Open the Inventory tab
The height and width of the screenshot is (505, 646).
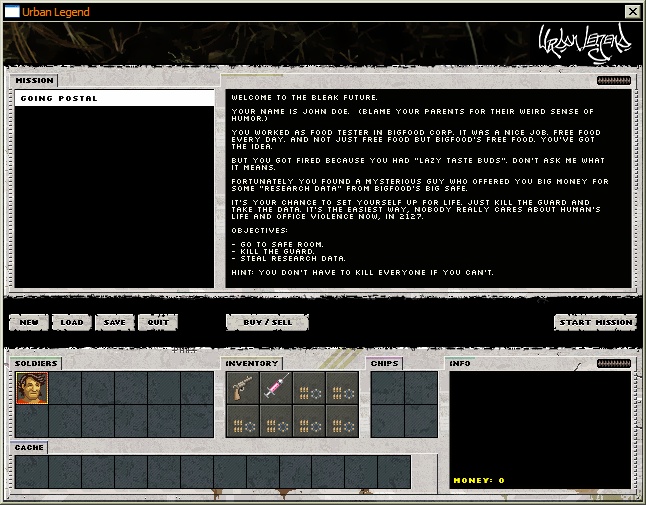[252, 363]
